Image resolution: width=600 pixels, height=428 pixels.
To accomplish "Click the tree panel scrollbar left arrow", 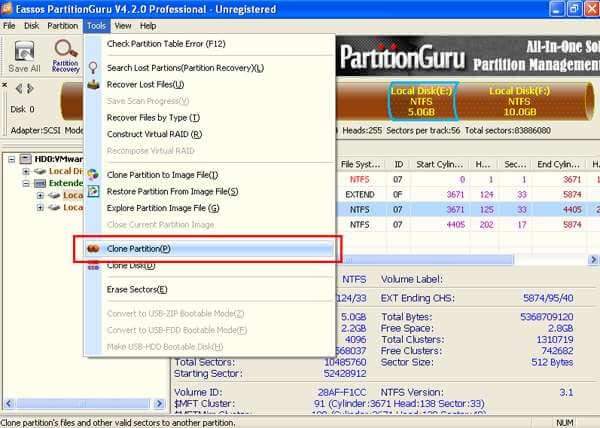I will click(x=9, y=404).
